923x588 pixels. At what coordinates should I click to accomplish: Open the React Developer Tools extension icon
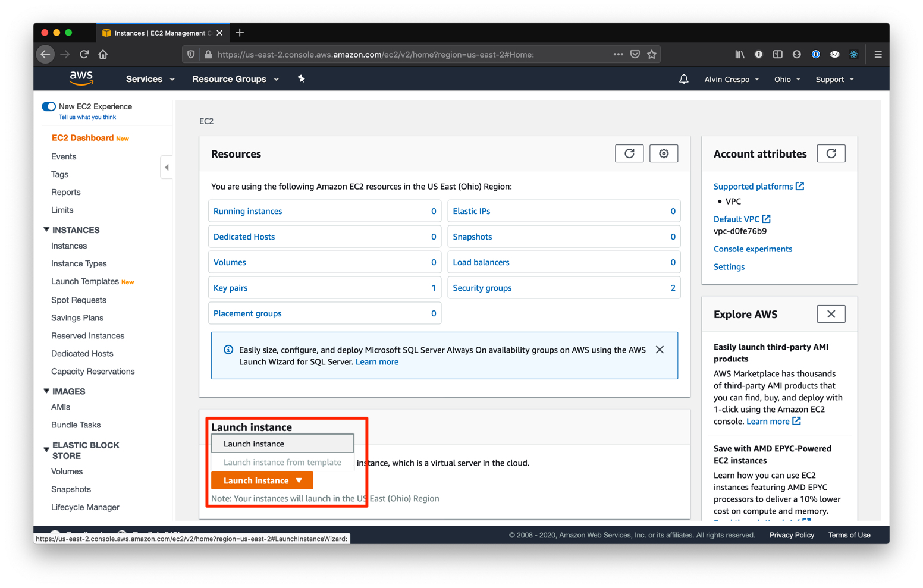coord(853,54)
